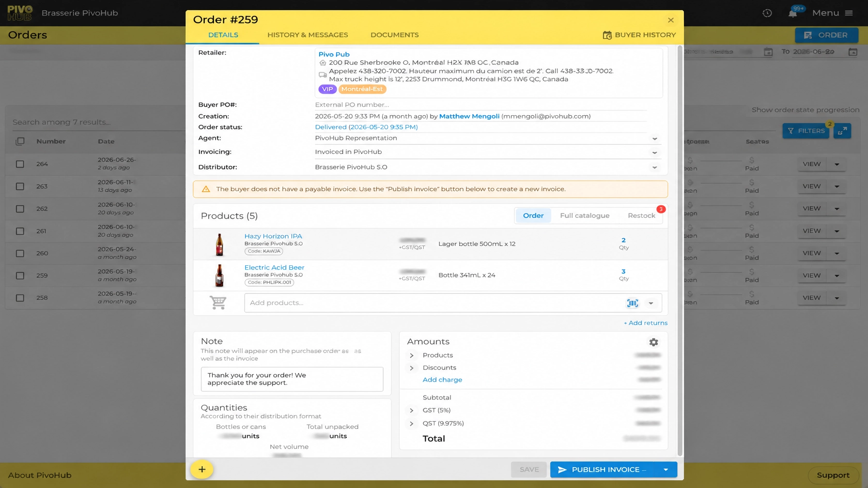
Task: Check the box for order 262
Action: tap(20, 209)
